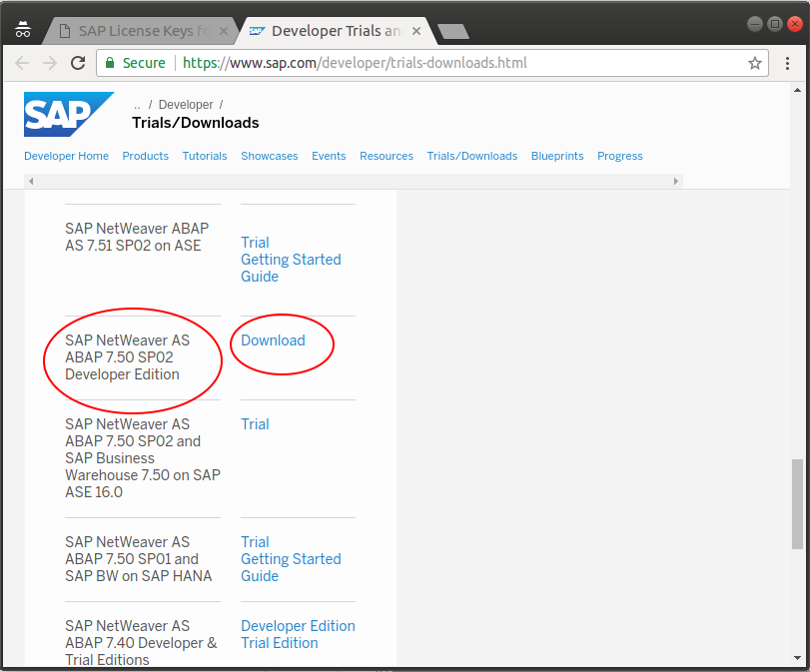Image resolution: width=810 pixels, height=672 pixels.
Task: Open the Blueprints navigation item
Action: pyautogui.click(x=557, y=156)
